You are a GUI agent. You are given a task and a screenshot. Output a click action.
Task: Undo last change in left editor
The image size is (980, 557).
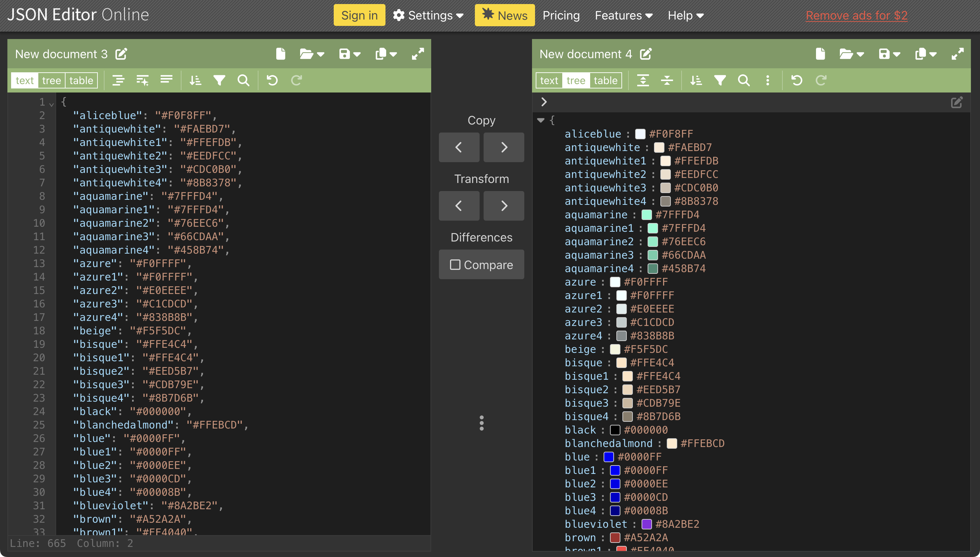pyautogui.click(x=272, y=80)
